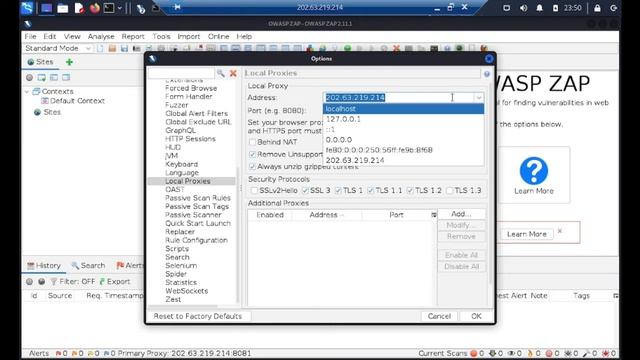Open the terminal emulator icon in panel
This screenshot has height=360, width=640.
(x=109, y=8)
